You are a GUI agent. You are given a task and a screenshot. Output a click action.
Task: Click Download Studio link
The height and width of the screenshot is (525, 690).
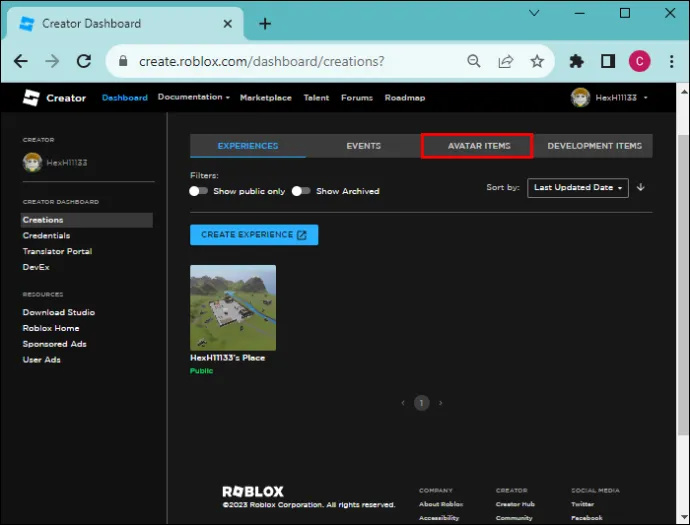[59, 312]
